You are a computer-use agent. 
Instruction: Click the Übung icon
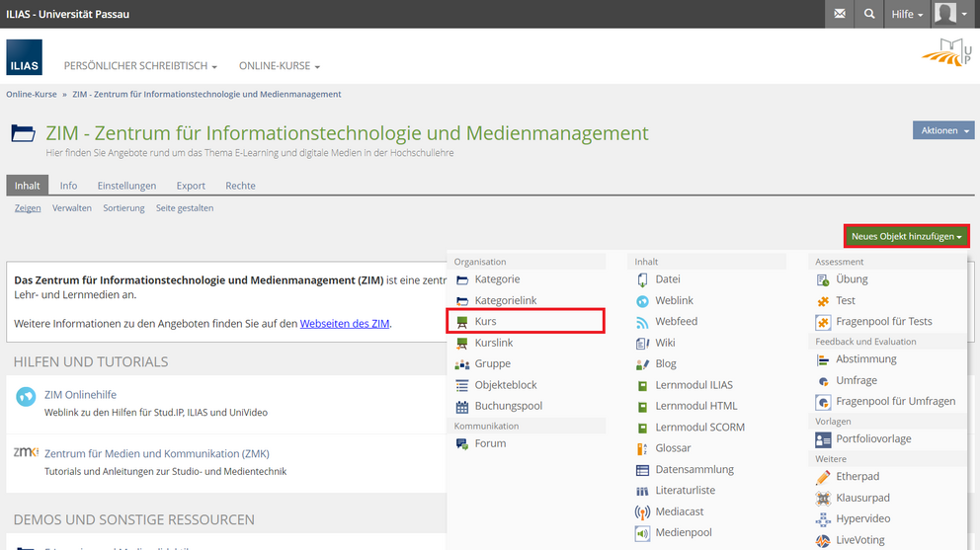[x=823, y=279]
